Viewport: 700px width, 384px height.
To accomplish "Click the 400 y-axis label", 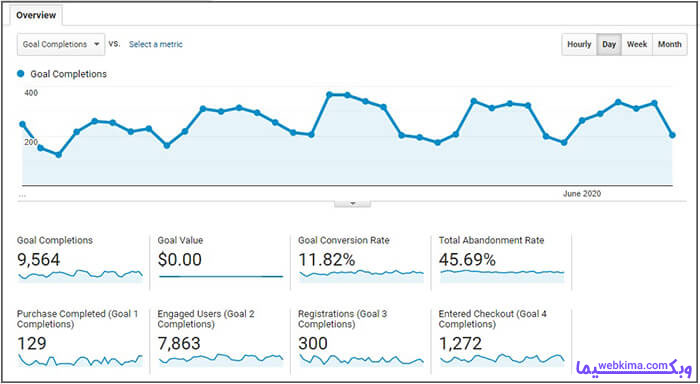I will tap(31, 93).
